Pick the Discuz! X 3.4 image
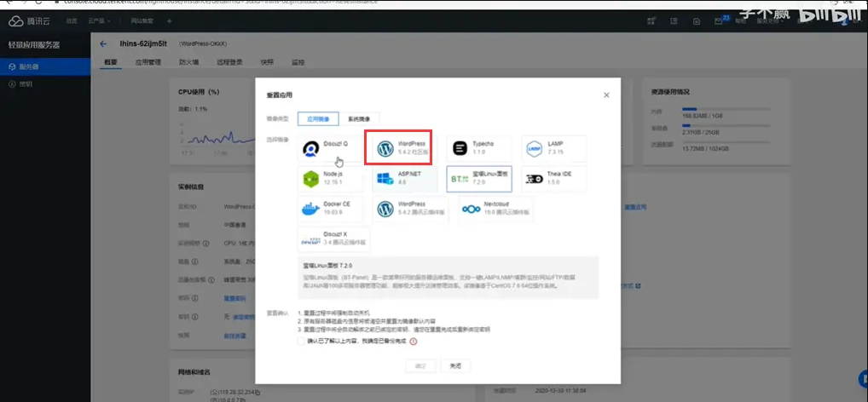The image size is (868, 402). pos(333,238)
